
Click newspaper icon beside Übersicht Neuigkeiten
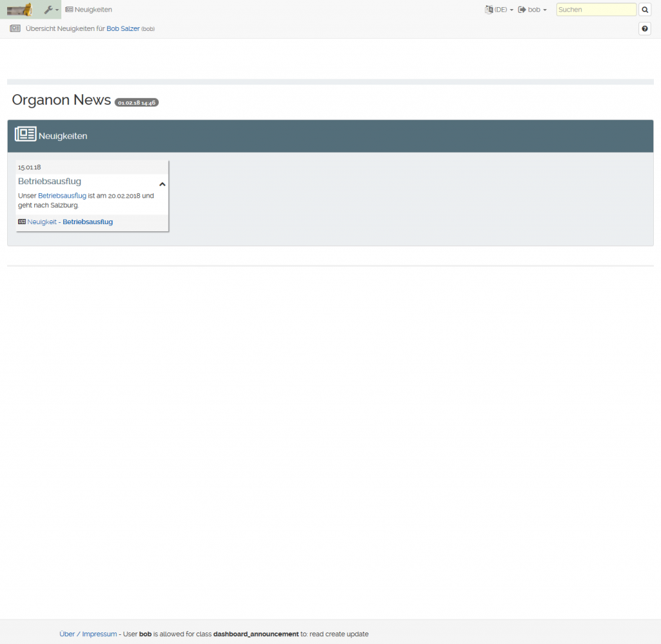coord(15,28)
